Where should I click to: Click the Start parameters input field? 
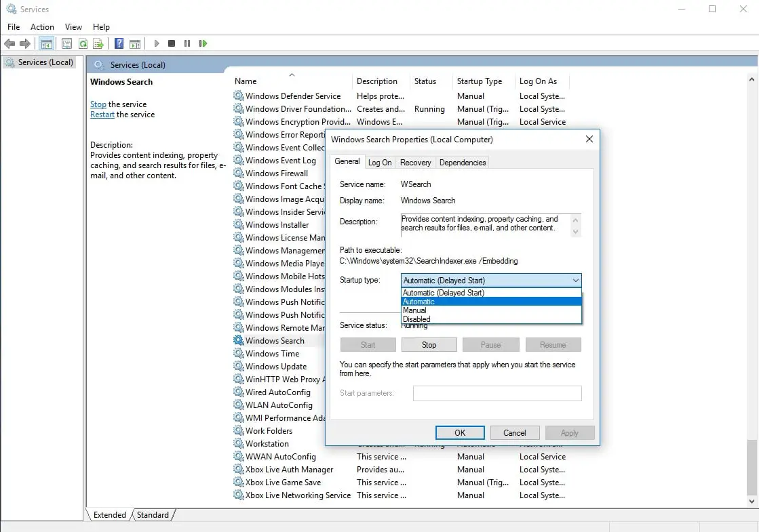pos(497,393)
